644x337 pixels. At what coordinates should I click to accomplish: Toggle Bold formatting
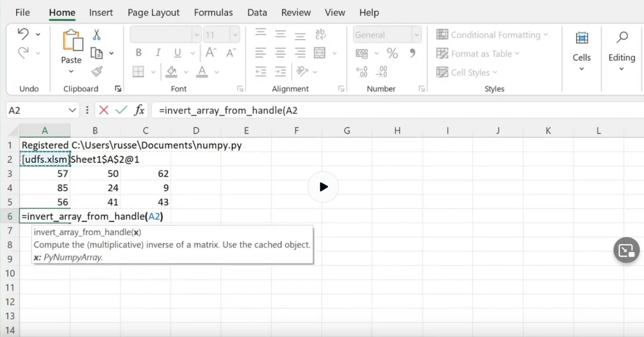tap(139, 52)
